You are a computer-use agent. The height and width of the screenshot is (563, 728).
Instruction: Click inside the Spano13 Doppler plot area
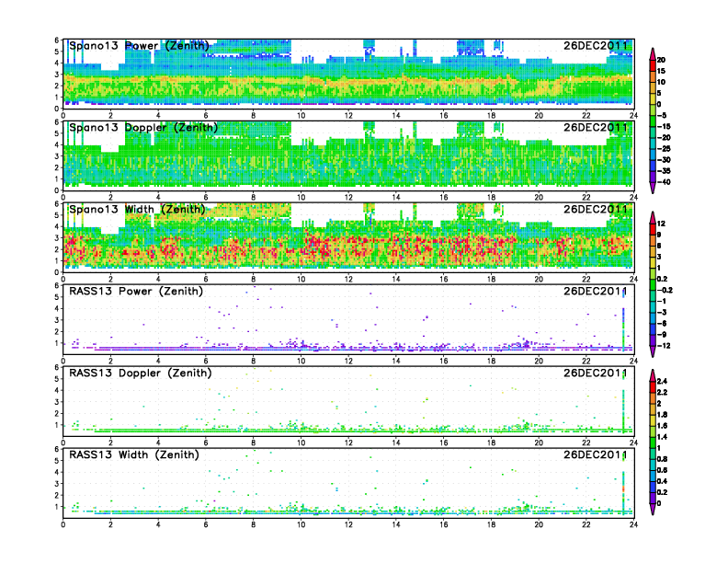pyautogui.click(x=348, y=156)
